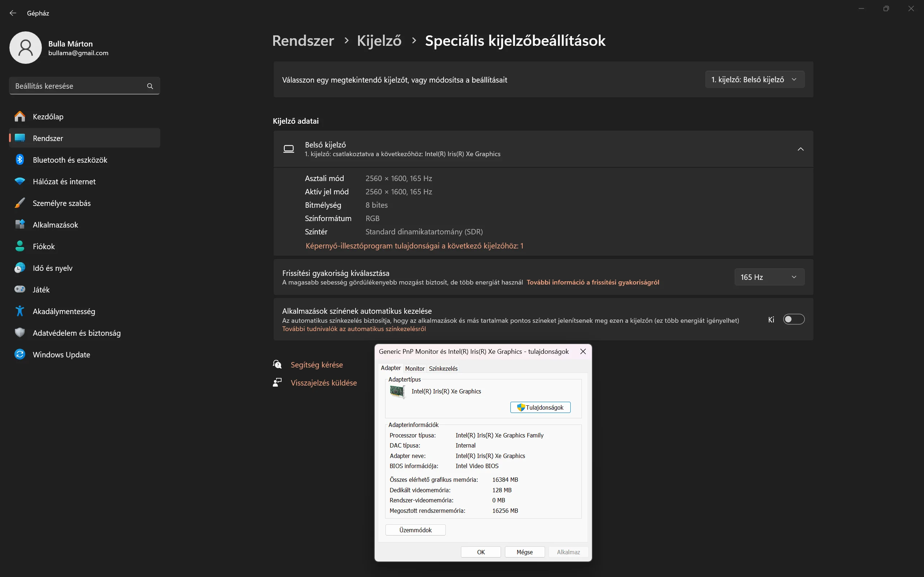
Task: Click the search magnifier icon
Action: [x=150, y=86]
